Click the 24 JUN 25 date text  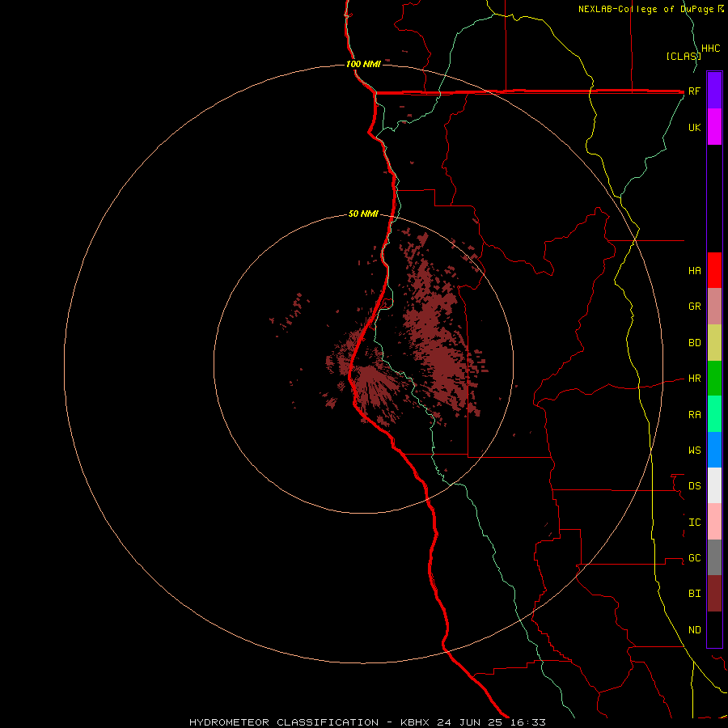click(x=471, y=722)
